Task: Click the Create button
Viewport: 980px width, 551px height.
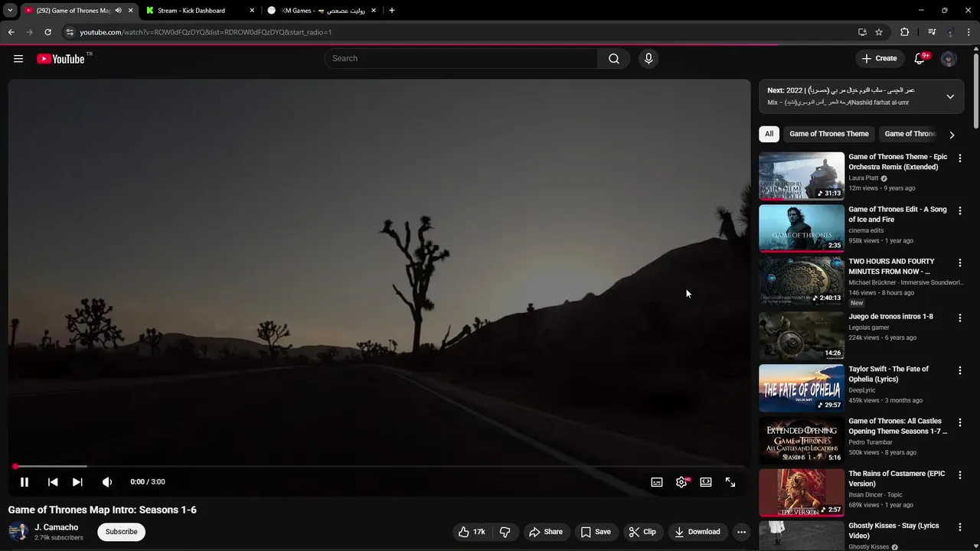Action: [879, 59]
